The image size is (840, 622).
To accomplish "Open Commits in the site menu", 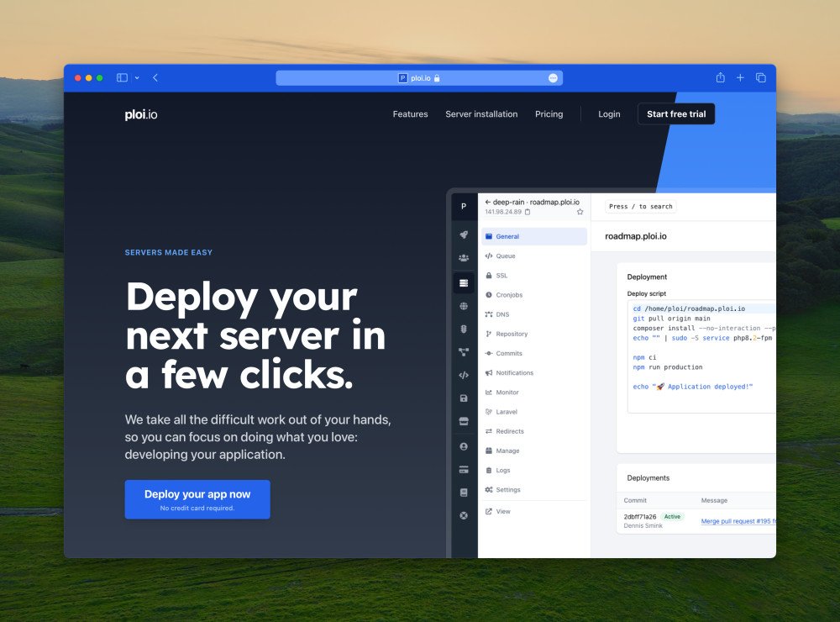I will 534,353.
